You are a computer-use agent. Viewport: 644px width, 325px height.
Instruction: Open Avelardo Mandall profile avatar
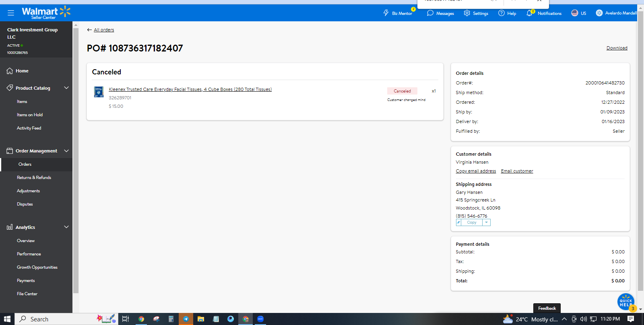point(599,13)
